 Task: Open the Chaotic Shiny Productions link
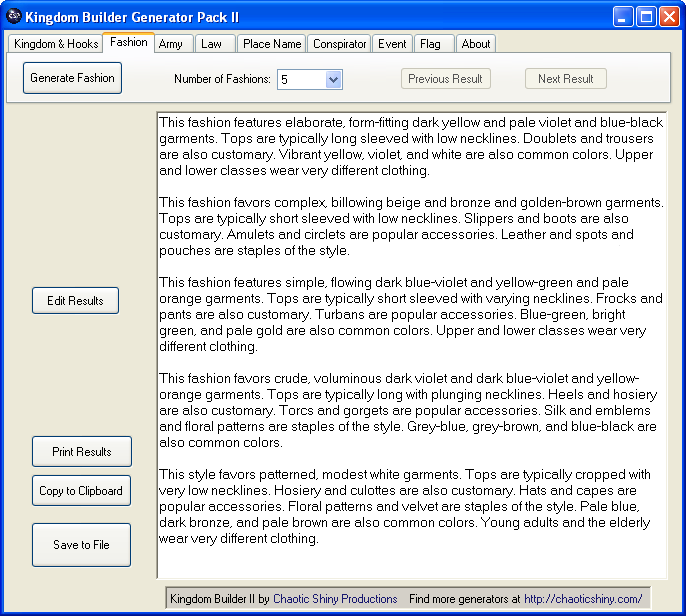335,598
